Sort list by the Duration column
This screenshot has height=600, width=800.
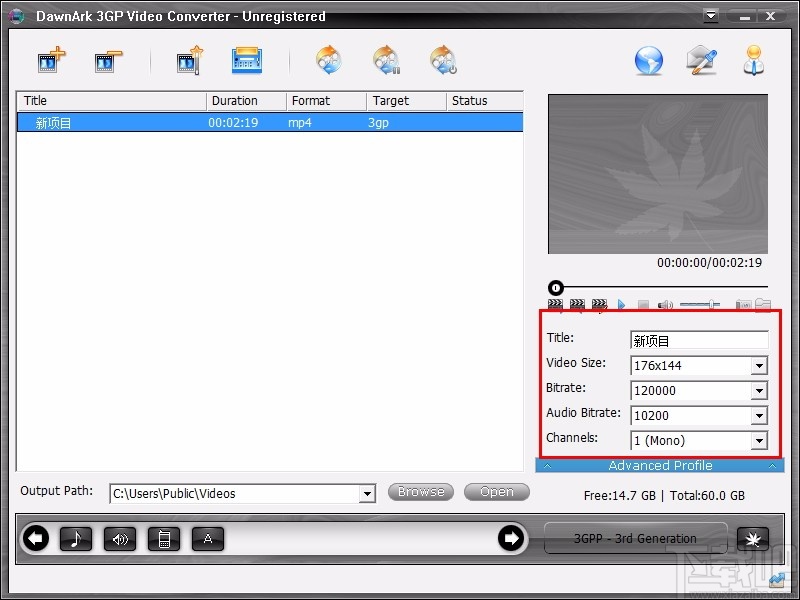(238, 100)
